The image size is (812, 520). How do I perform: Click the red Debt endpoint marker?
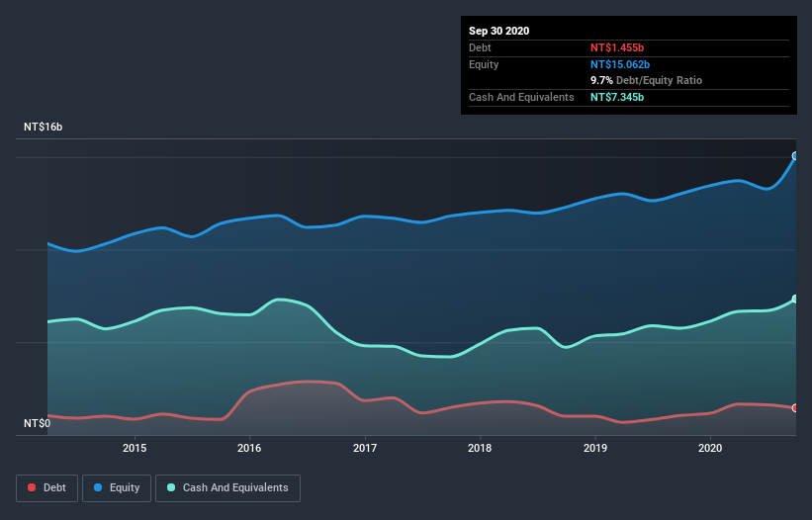[795, 407]
